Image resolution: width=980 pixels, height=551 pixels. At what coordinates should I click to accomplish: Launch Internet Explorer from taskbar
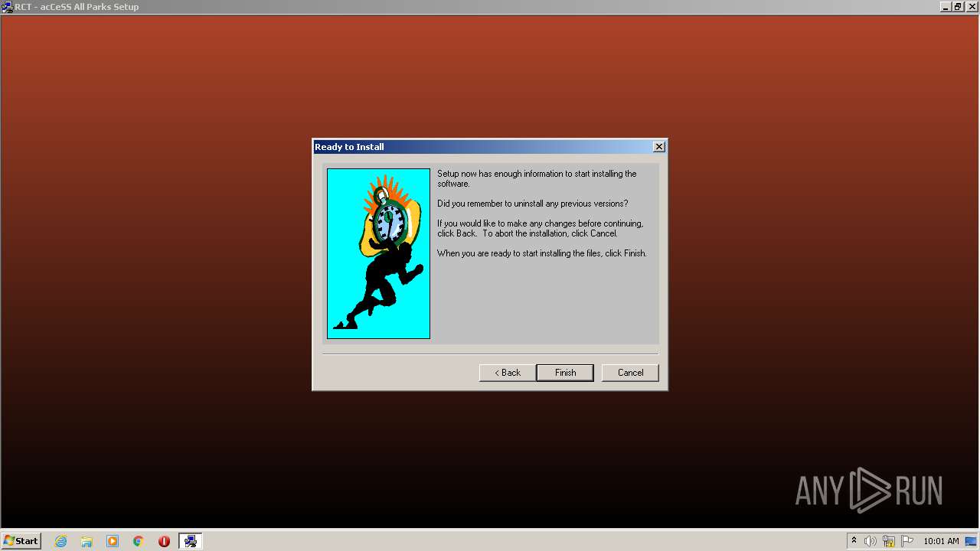[61, 541]
